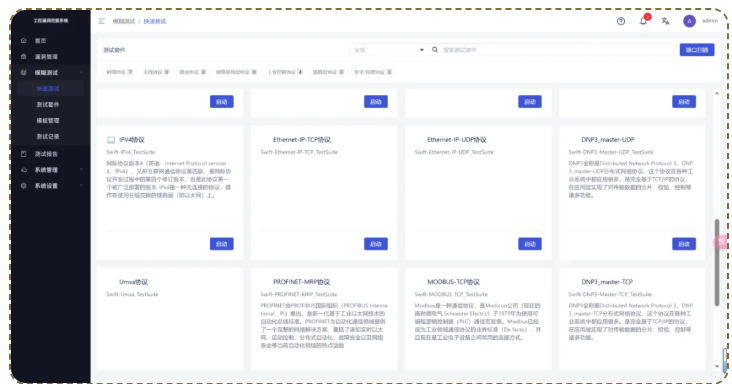
Task: Click the blue 端口扫描 button
Action: click(697, 49)
